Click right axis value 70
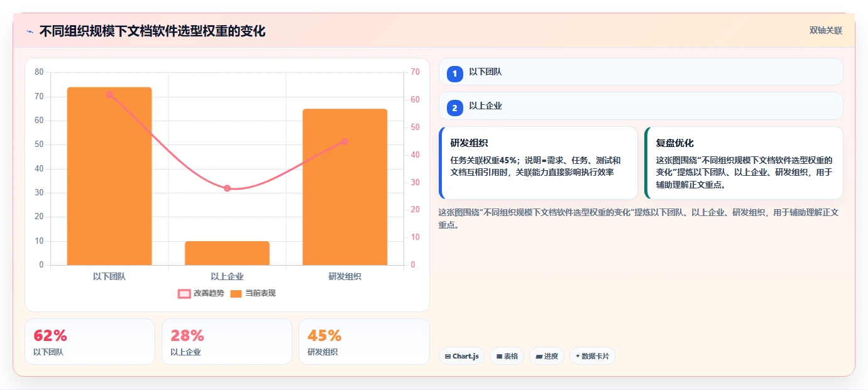This screenshot has width=868, height=390. tap(415, 72)
